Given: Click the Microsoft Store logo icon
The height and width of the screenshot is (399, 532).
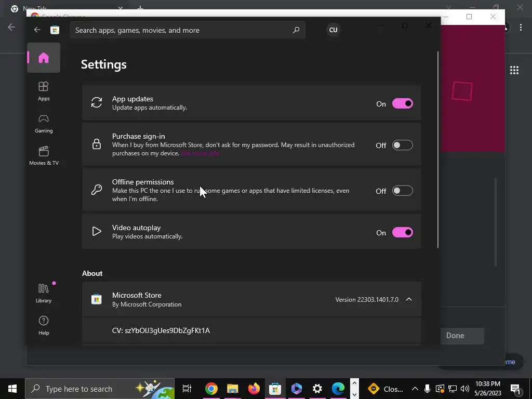Looking at the screenshot, I should coord(55,30).
